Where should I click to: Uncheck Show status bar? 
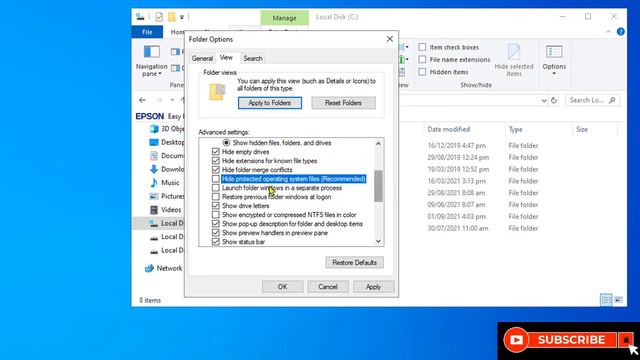click(x=216, y=242)
